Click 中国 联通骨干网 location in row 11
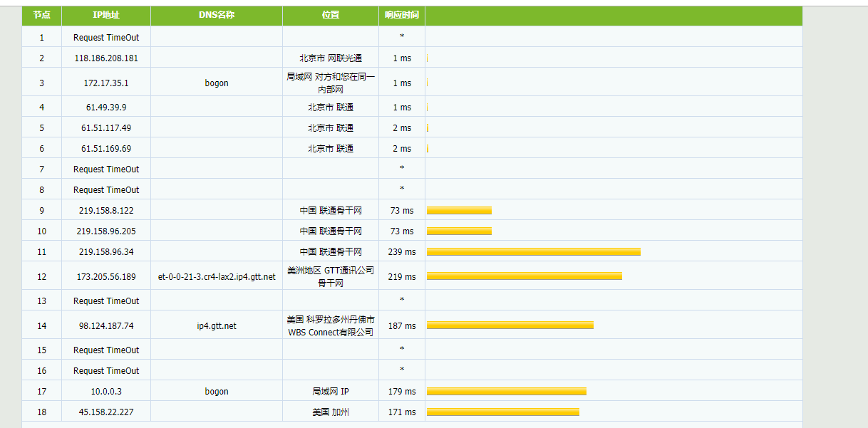The width and height of the screenshot is (868, 428). pyautogui.click(x=331, y=252)
